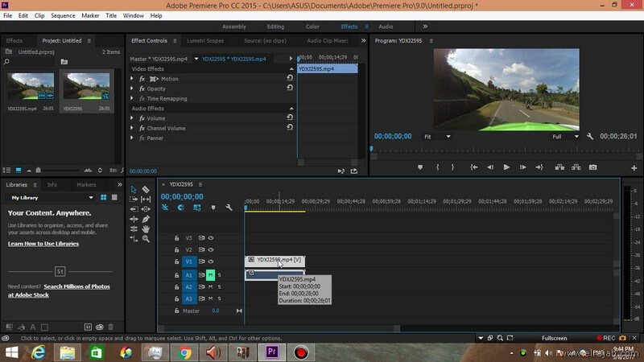Click Extract button in Program monitor
Screen dimensions: 644x362
coord(576,167)
